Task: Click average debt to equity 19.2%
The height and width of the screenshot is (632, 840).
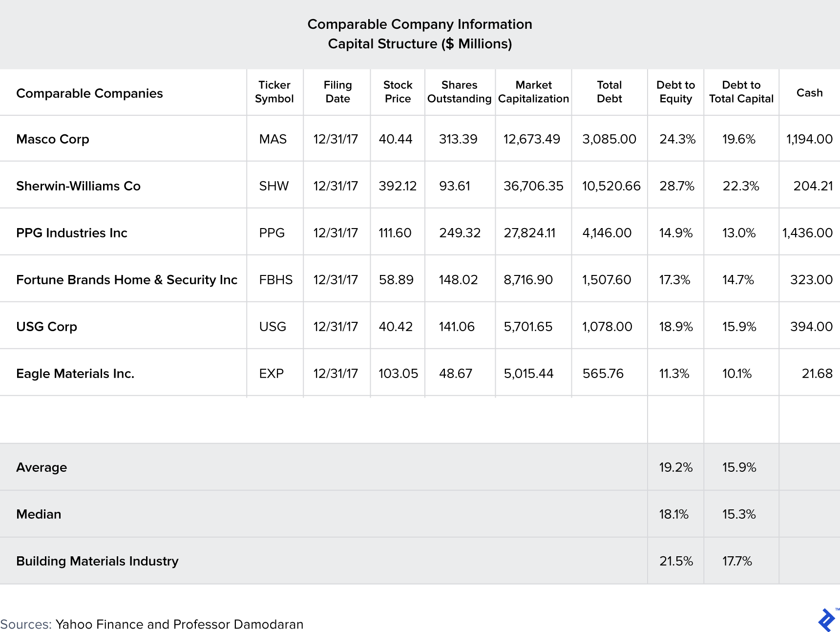Action: (x=675, y=467)
